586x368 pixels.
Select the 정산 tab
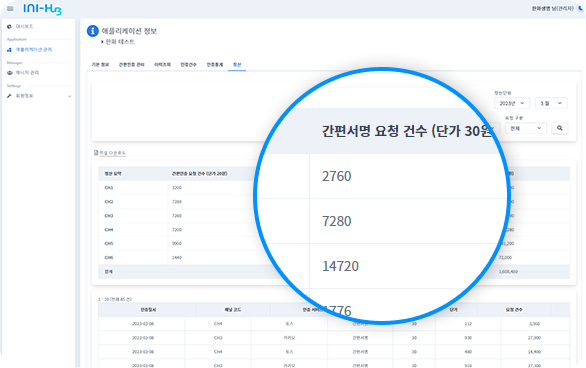(x=237, y=65)
